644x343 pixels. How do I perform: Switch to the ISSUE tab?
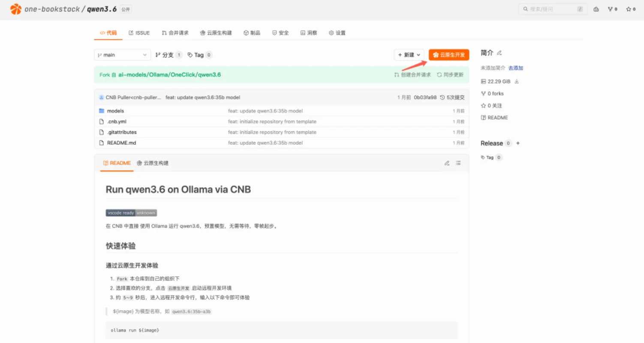pos(139,33)
